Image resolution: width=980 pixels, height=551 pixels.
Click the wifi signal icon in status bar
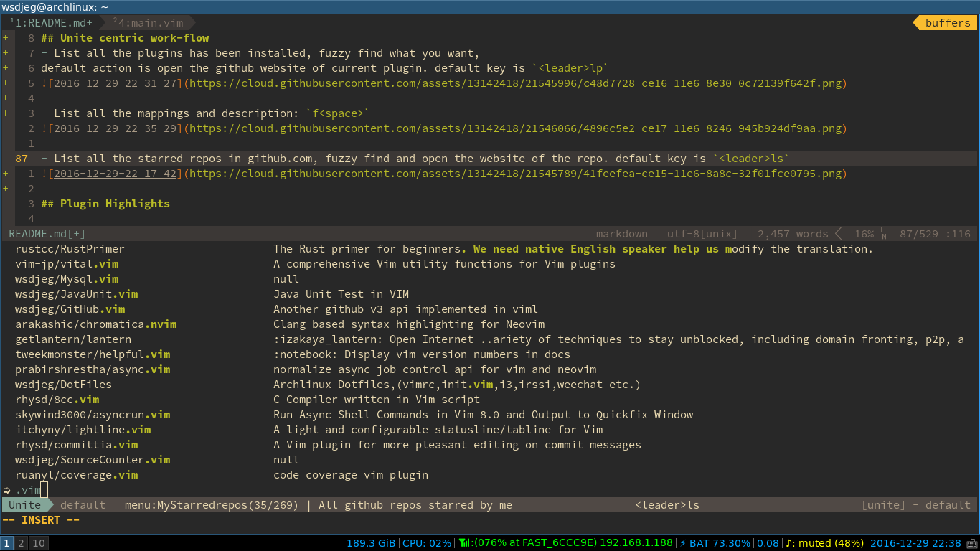point(465,543)
